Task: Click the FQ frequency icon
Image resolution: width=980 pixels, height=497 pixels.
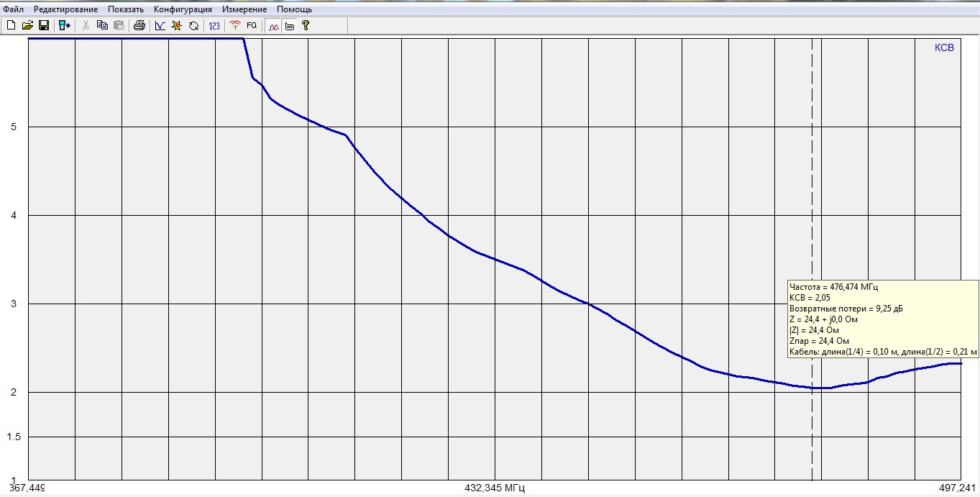Action: click(x=252, y=25)
